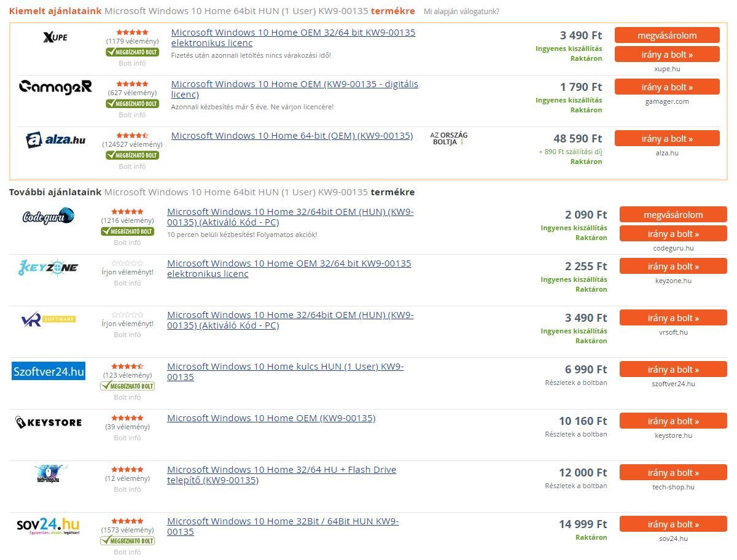Click irány a bolt for xupe.hu
The image size is (737, 560).
667,55
